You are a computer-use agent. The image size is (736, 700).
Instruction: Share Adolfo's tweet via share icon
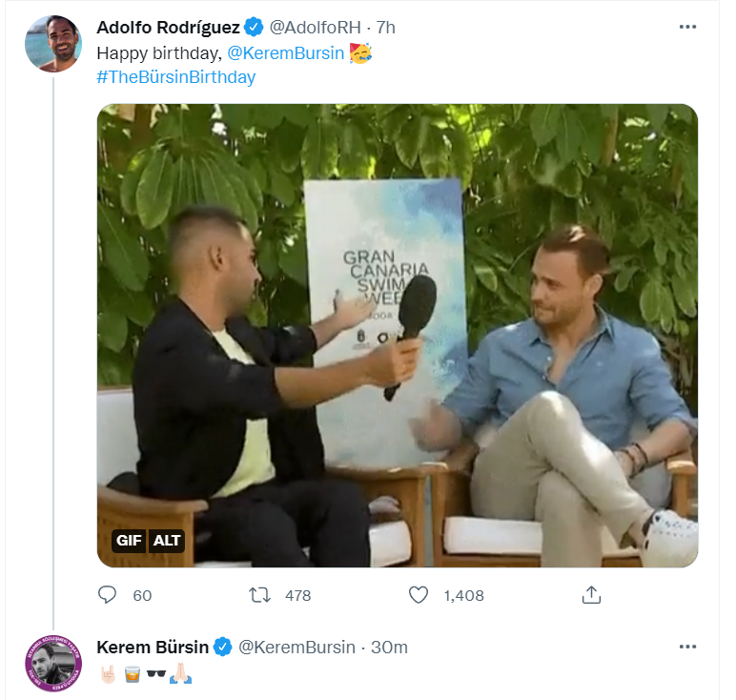pyautogui.click(x=591, y=595)
